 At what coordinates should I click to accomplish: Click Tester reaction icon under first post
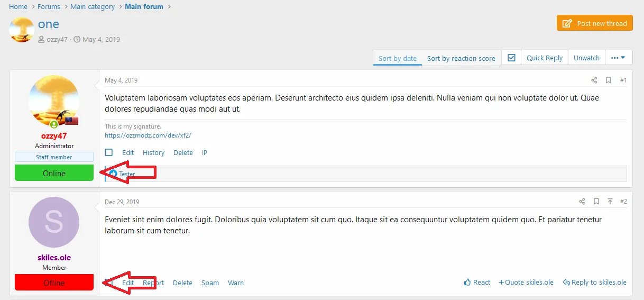pos(113,174)
